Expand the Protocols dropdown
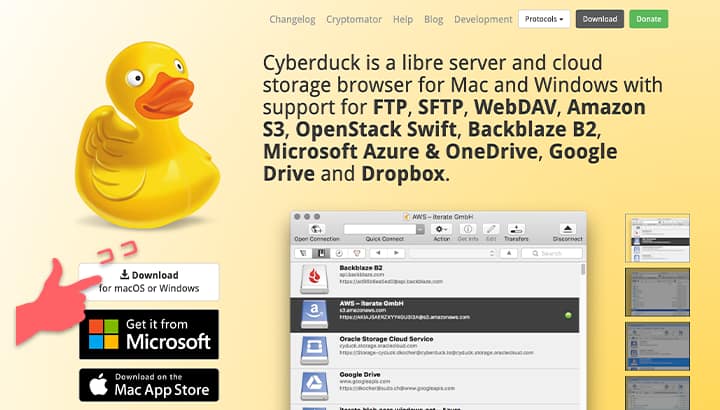 [544, 19]
